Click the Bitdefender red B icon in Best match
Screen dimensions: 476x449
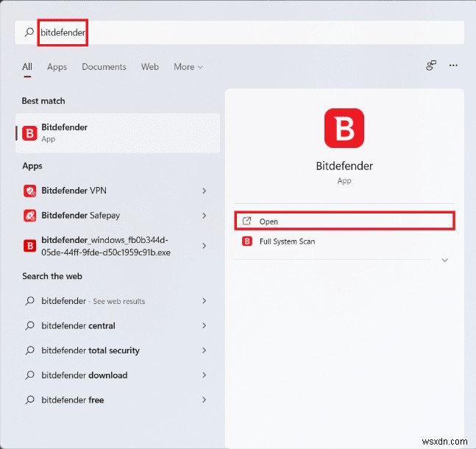coord(29,133)
